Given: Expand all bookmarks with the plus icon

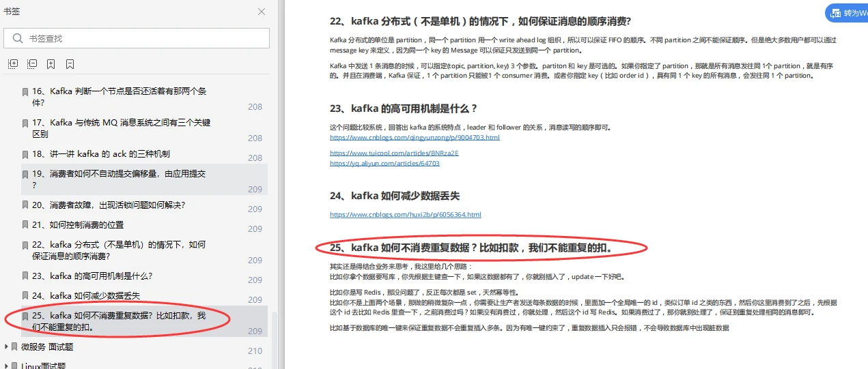Looking at the screenshot, I should [x=13, y=64].
